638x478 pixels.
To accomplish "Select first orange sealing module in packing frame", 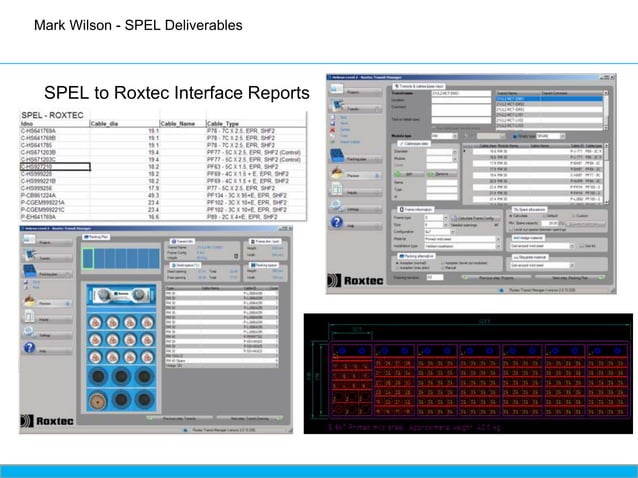I will [95, 323].
